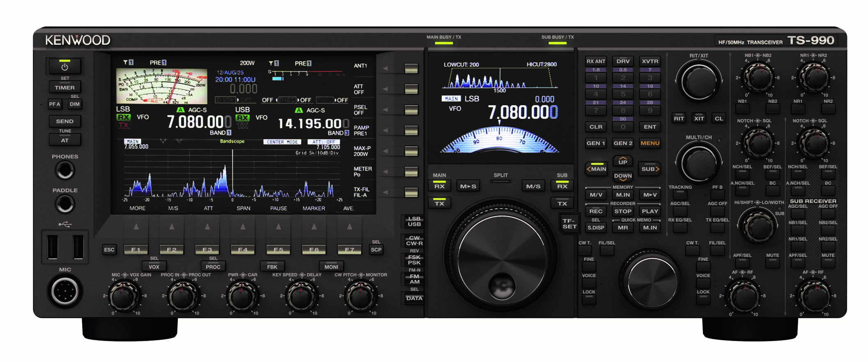The width and height of the screenshot is (868, 362).
Task: Select FM/AM mode button
Action: click(414, 279)
